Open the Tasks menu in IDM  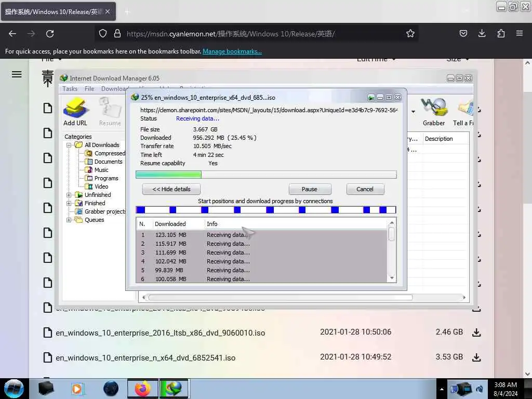click(70, 89)
